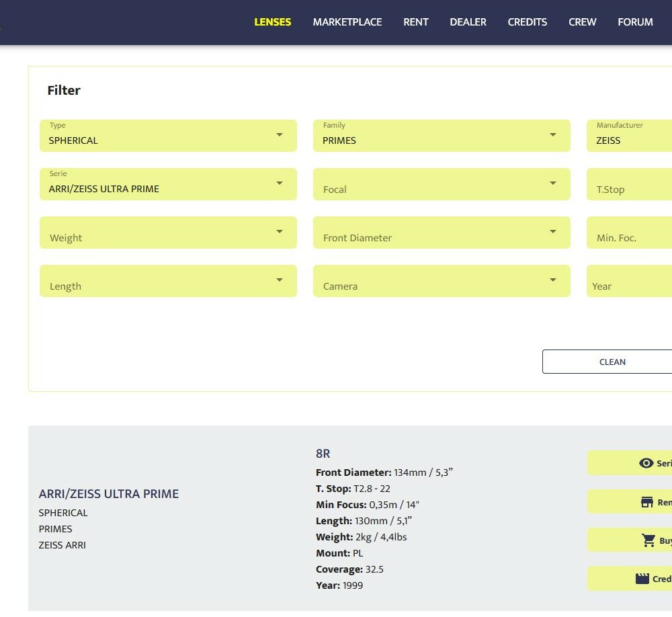Click the 'Weight: 2kg / 4,4lbs' line
Image resolution: width=672 pixels, height=617 pixels.
362,537
